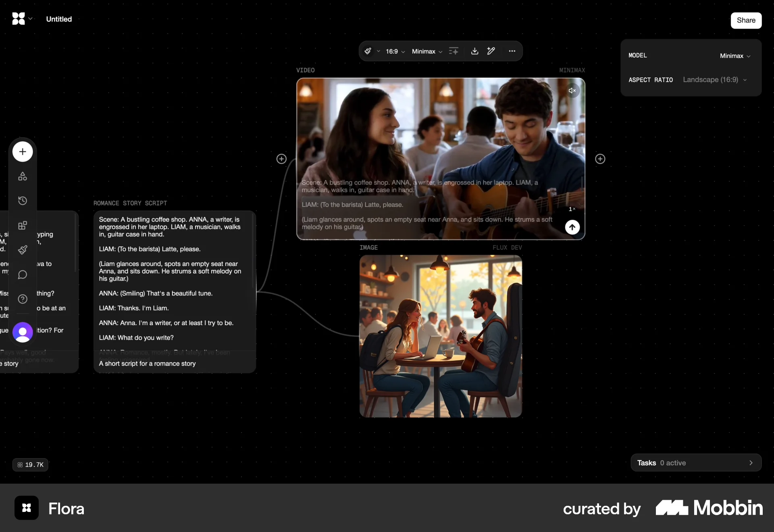Image resolution: width=774 pixels, height=532 pixels.
Task: Toggle the 1x playback speed on video
Action: click(x=572, y=209)
